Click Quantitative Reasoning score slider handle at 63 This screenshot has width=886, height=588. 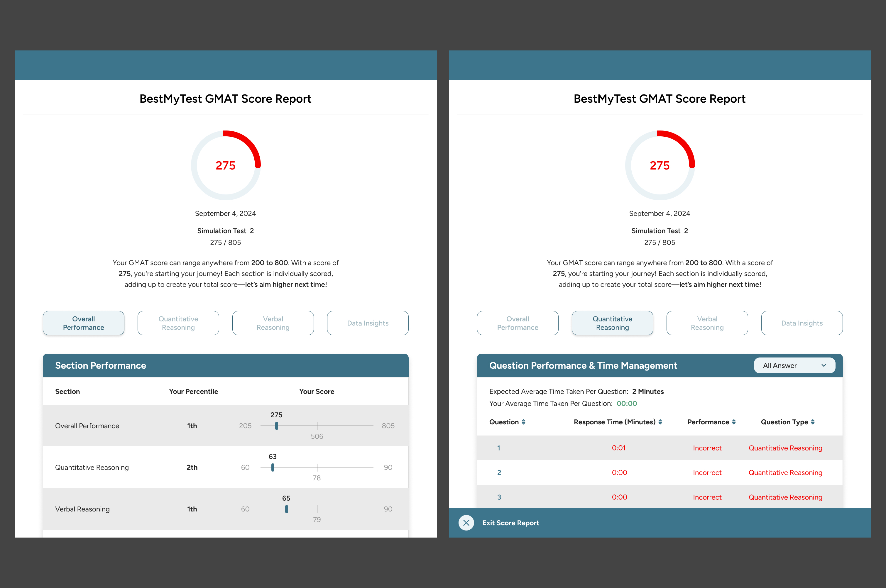point(273,468)
